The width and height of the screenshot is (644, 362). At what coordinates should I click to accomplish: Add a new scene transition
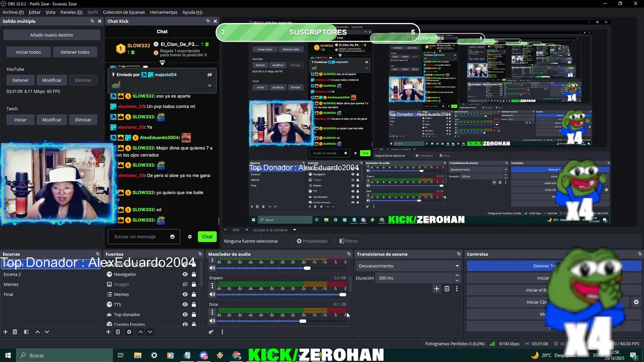(436, 289)
